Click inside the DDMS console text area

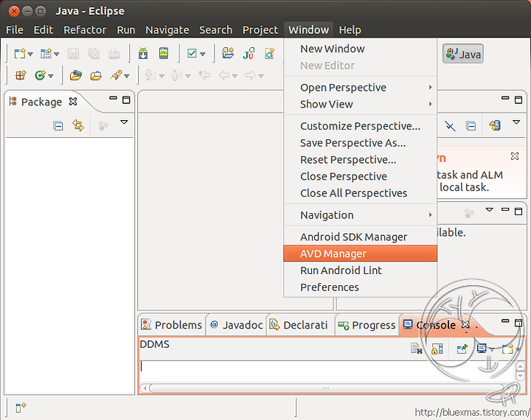click(327, 371)
